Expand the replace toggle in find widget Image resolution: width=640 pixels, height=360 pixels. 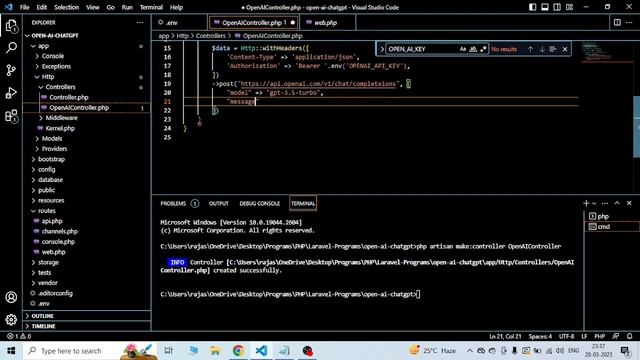[382, 49]
